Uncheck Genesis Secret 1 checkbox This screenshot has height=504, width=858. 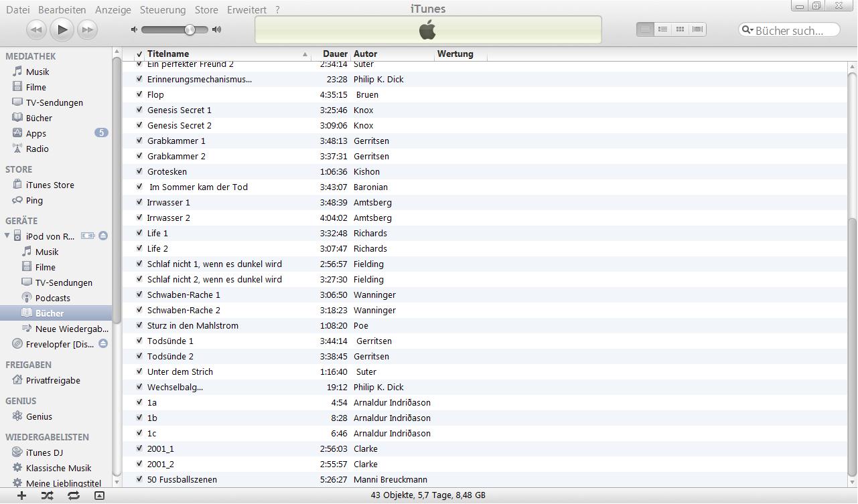point(139,110)
